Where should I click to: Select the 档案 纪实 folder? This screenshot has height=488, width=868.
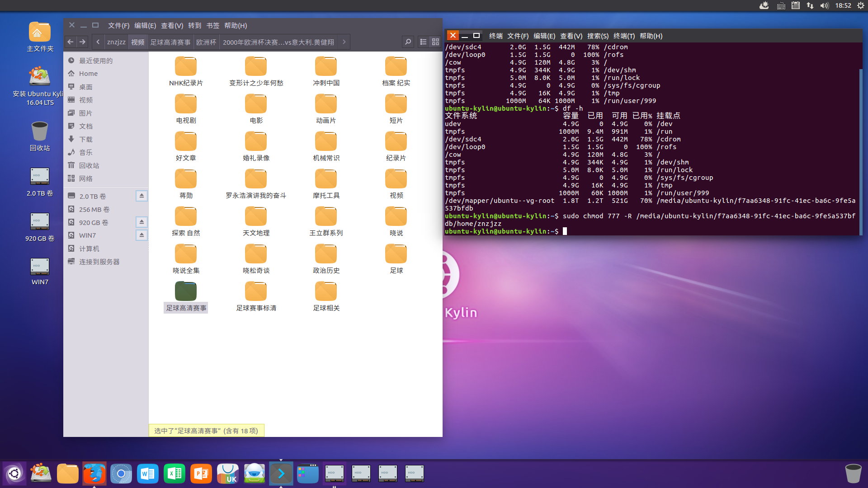click(396, 71)
